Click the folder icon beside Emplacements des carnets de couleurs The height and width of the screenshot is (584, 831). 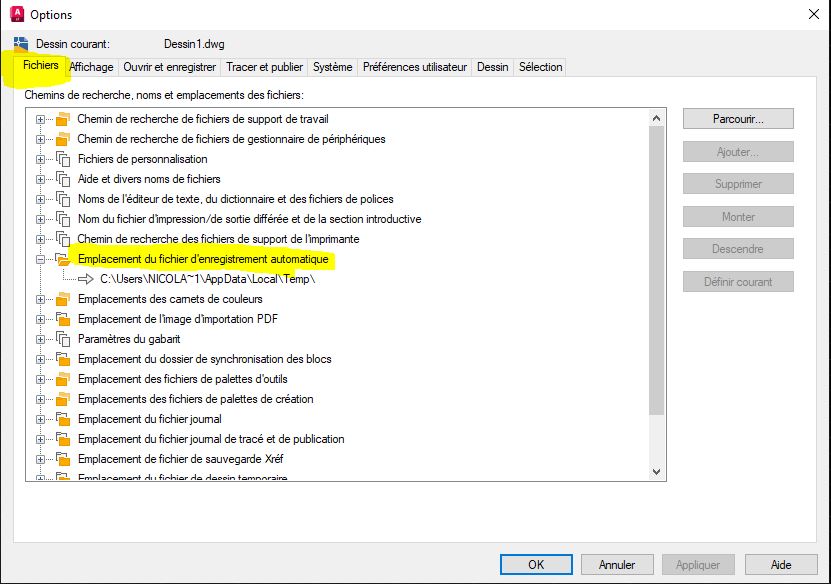pyautogui.click(x=62, y=299)
